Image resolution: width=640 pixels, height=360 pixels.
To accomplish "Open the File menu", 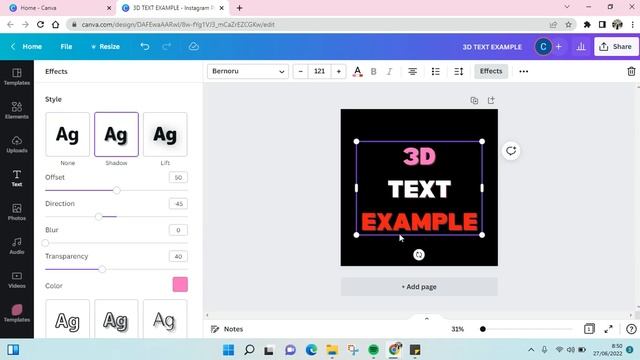I will point(66,47).
